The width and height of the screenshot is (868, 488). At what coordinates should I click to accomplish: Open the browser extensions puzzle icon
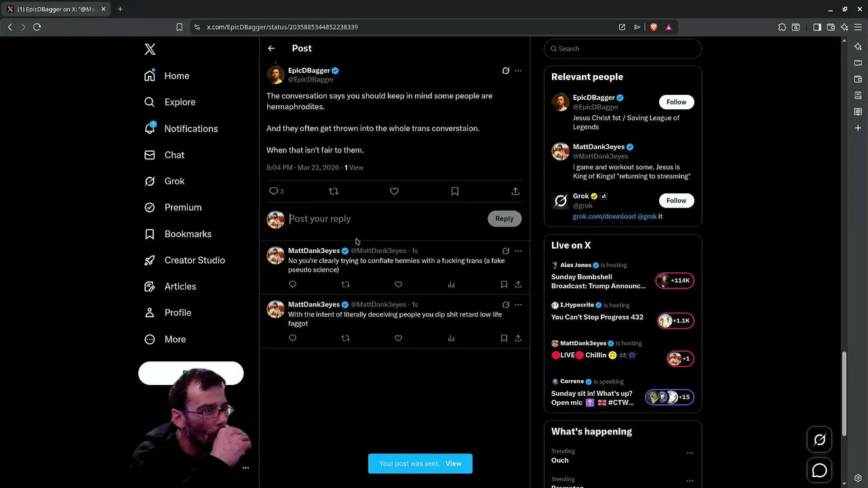click(782, 27)
